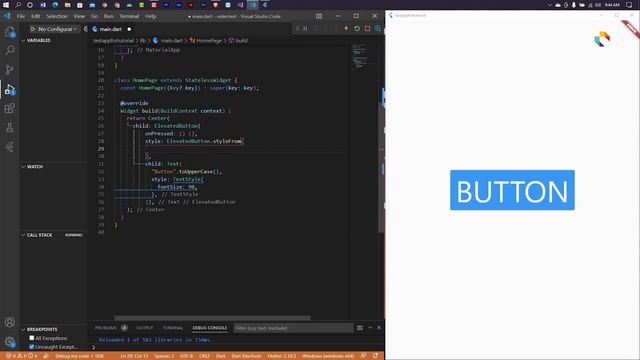Click Ln 29, Col 11 in status bar

coord(134,356)
